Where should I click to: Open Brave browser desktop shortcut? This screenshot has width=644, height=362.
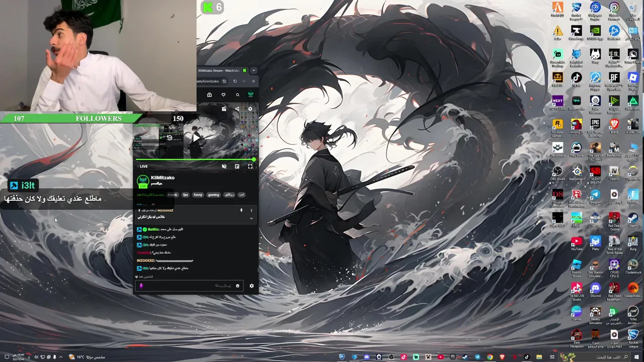click(614, 126)
